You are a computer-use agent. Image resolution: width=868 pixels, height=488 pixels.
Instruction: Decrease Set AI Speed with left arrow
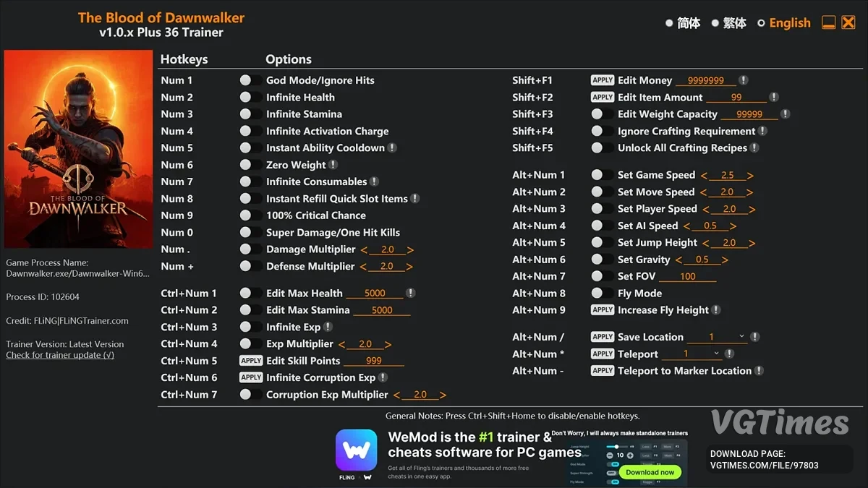point(687,226)
